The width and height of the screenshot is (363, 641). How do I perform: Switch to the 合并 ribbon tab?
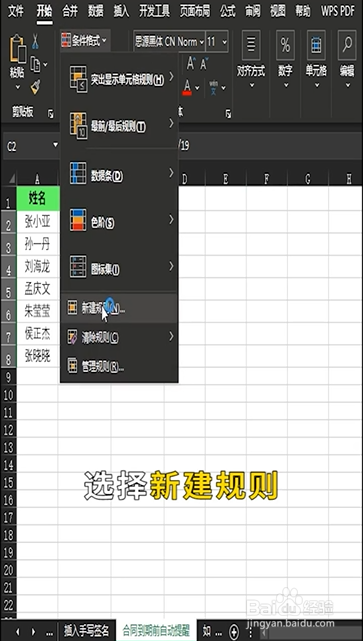click(70, 11)
